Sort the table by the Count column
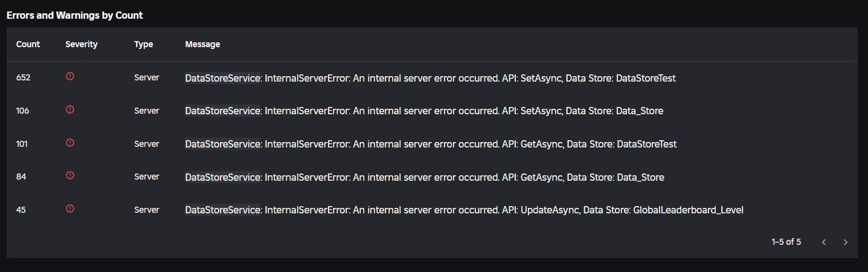 click(28, 44)
